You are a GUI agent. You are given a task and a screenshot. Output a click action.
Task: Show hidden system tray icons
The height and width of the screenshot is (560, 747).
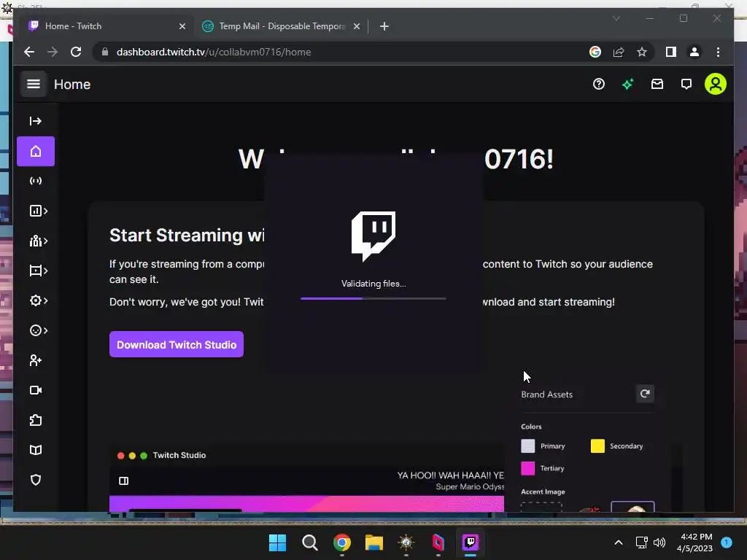click(x=619, y=542)
